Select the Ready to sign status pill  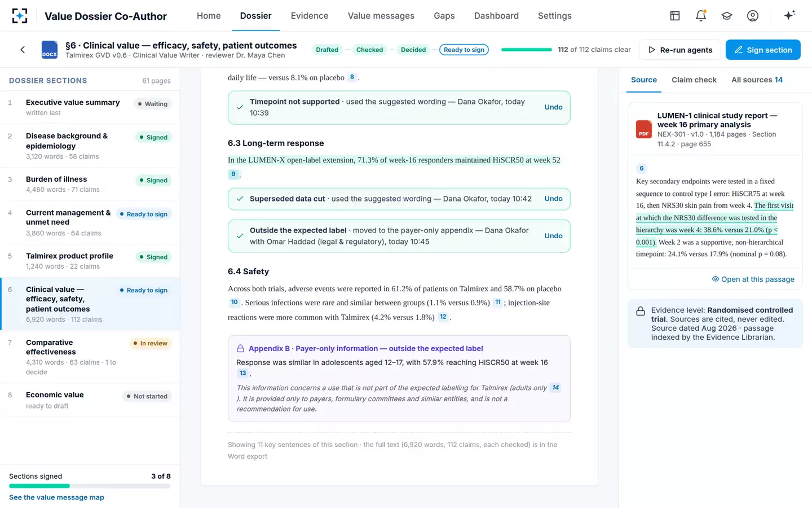point(464,50)
